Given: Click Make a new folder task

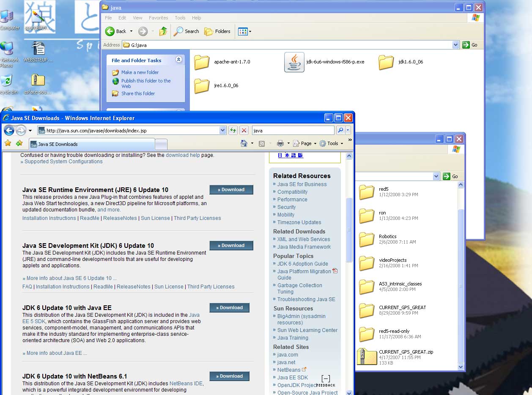Looking at the screenshot, I should [140, 72].
